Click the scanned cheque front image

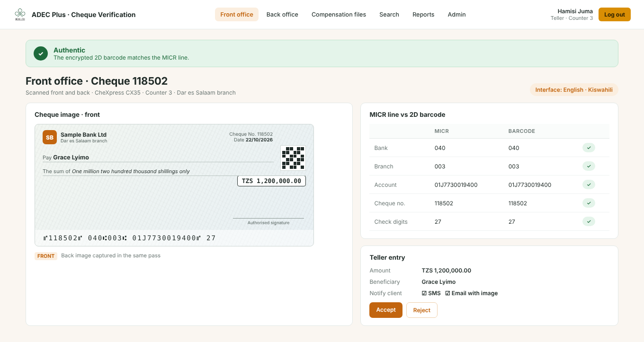pyautogui.click(x=174, y=185)
